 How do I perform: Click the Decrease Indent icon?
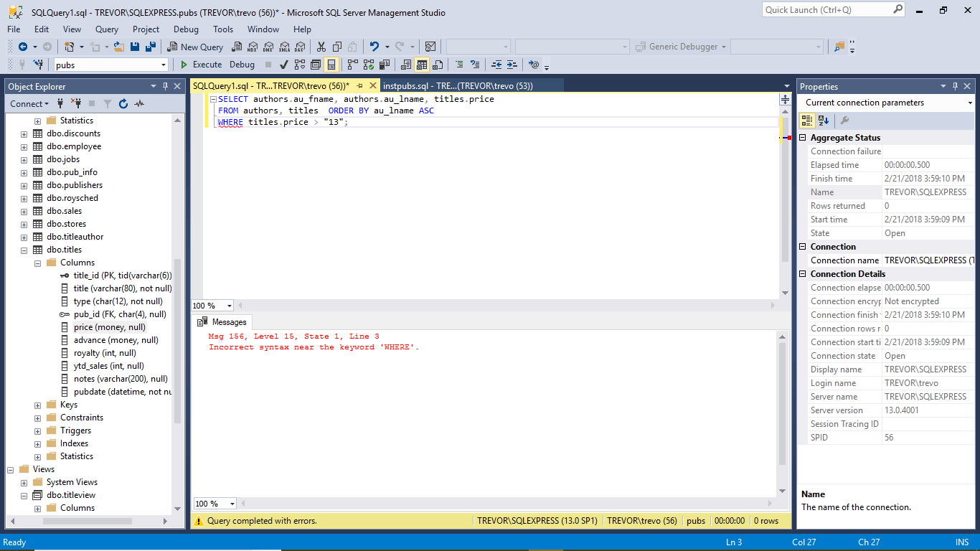496,65
